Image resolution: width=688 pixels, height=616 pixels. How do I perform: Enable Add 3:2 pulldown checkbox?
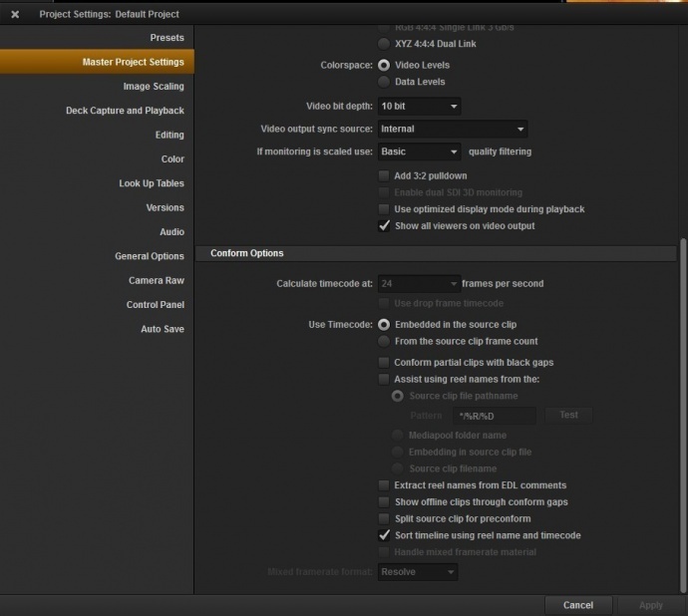[384, 176]
